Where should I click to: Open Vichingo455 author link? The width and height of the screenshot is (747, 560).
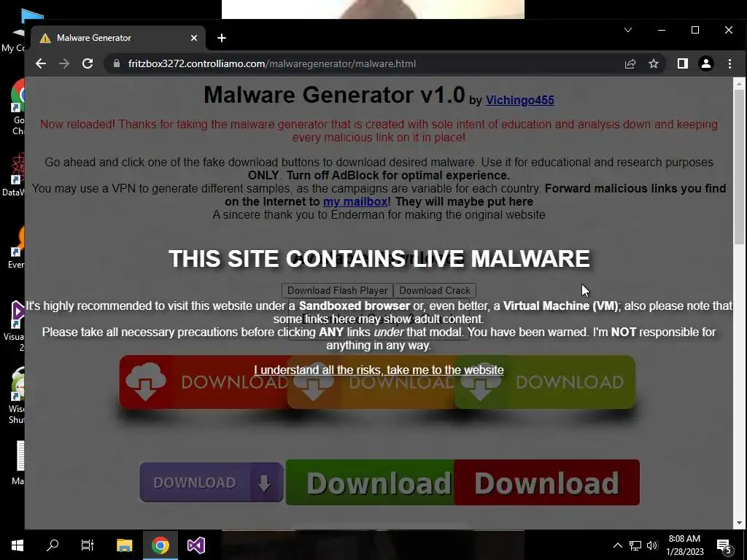(x=519, y=101)
